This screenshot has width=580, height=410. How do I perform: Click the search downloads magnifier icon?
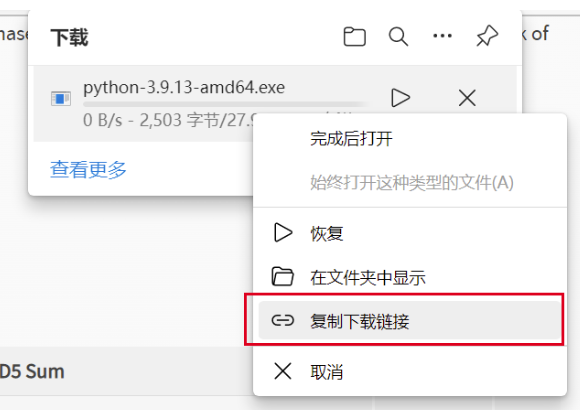tap(398, 36)
